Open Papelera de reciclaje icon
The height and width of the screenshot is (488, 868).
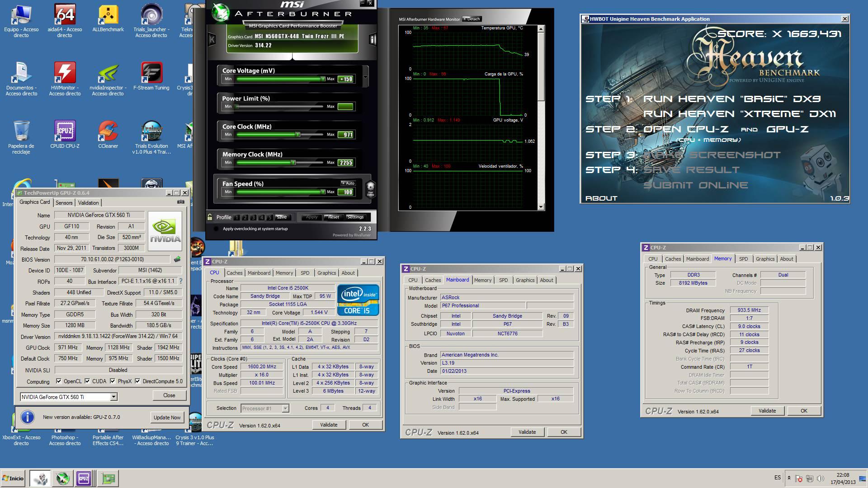coord(21,137)
